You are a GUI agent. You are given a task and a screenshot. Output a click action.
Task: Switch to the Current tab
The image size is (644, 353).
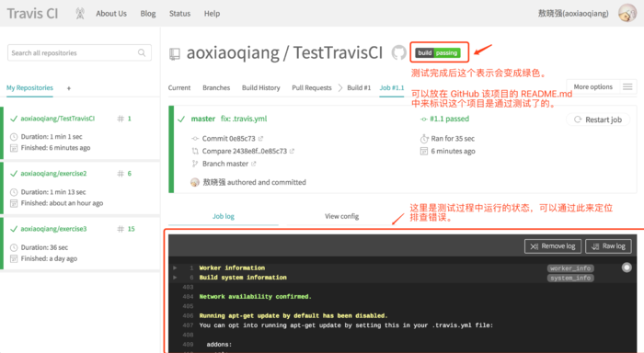179,88
